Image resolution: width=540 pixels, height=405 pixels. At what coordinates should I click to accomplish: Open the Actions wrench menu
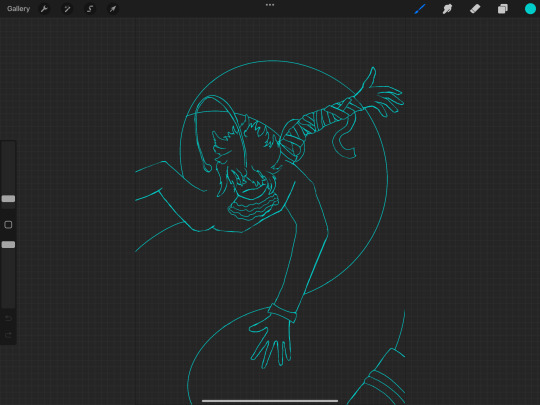click(44, 9)
